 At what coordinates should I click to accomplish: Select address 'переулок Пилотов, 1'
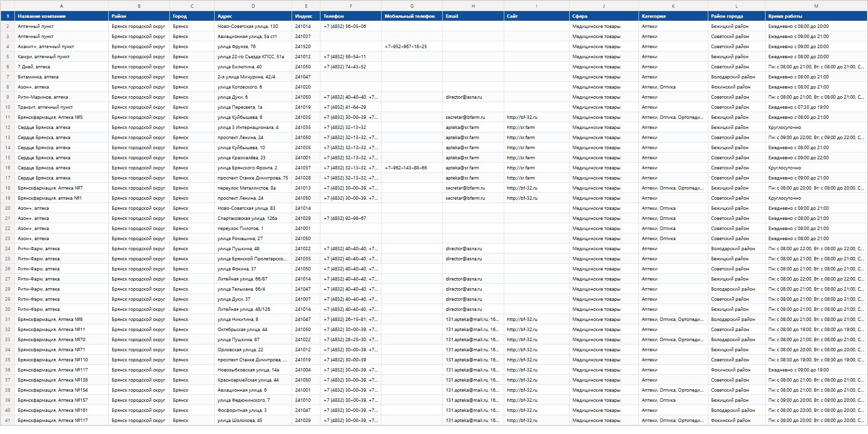point(253,229)
